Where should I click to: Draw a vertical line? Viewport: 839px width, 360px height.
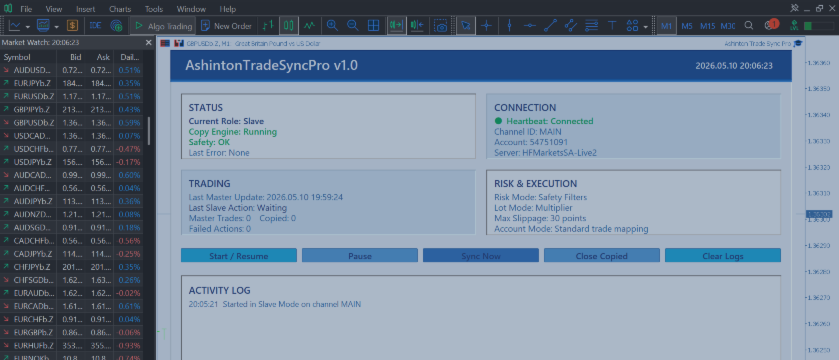click(509, 25)
